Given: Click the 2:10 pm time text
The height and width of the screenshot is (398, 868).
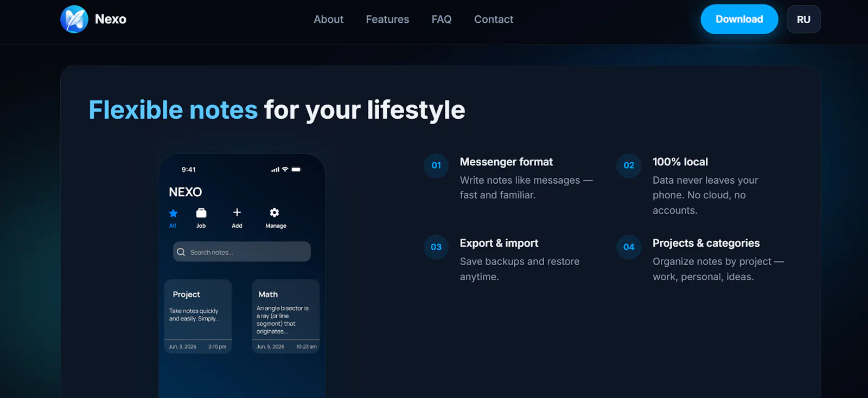Looking at the screenshot, I should pos(217,346).
